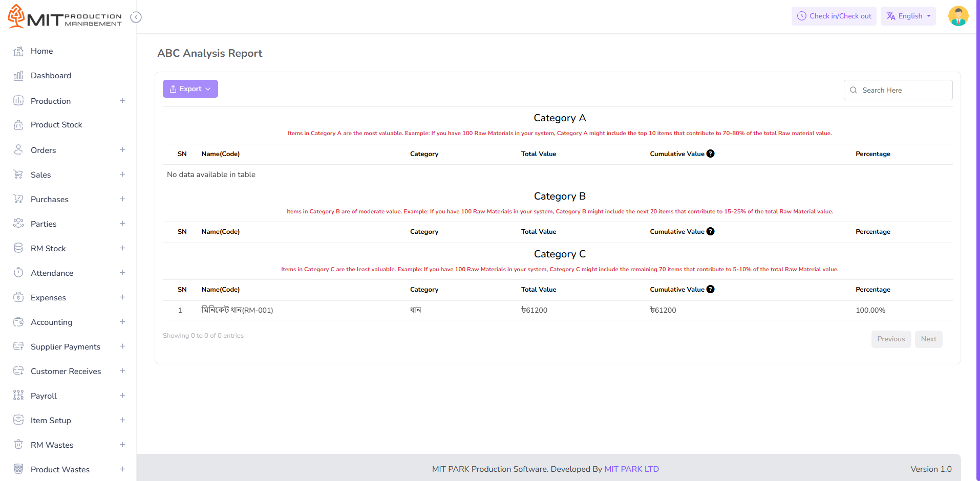Follow the MIT PARK LTD link
The image size is (980, 481).
[631, 469]
